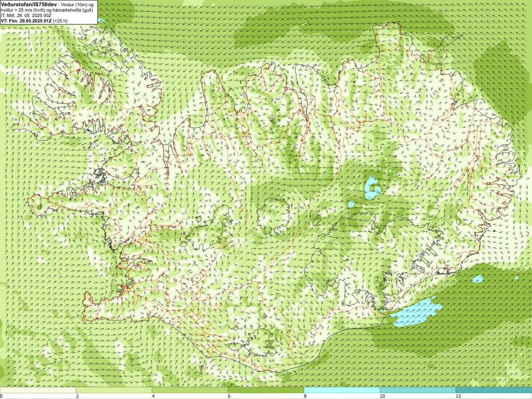Click the '12' label on the colour scale
The width and height of the screenshot is (532, 399).
point(458,396)
